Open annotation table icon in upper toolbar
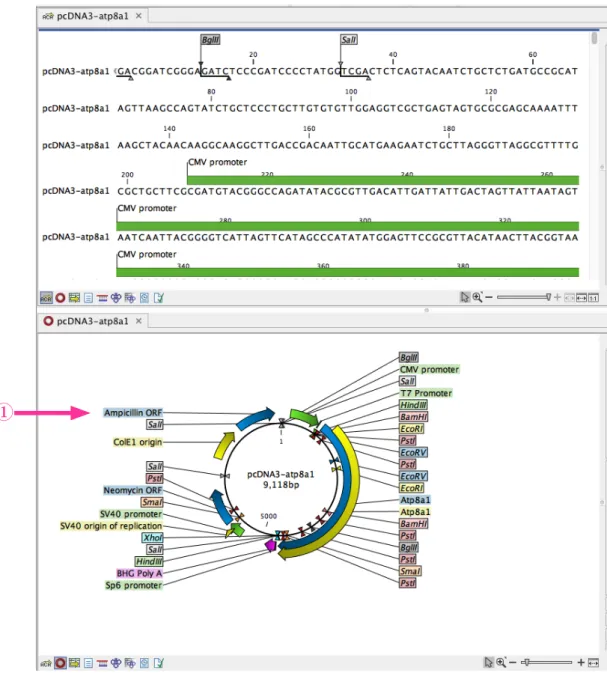 (x=74, y=297)
